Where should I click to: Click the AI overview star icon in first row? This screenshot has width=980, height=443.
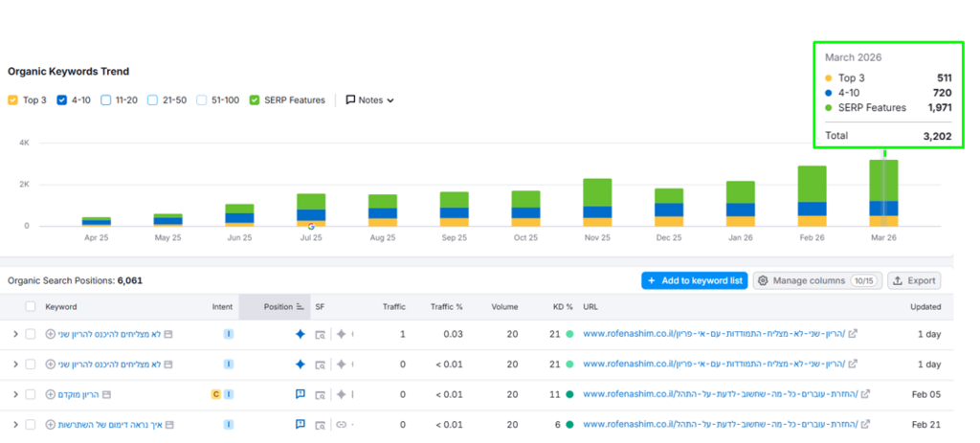tap(301, 334)
